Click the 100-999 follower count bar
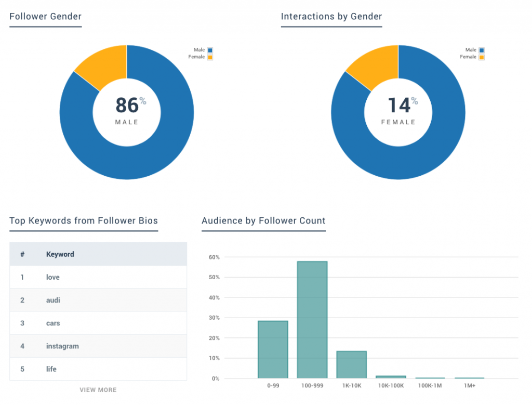Image resolution: width=532 pixels, height=405 pixels. 312,320
